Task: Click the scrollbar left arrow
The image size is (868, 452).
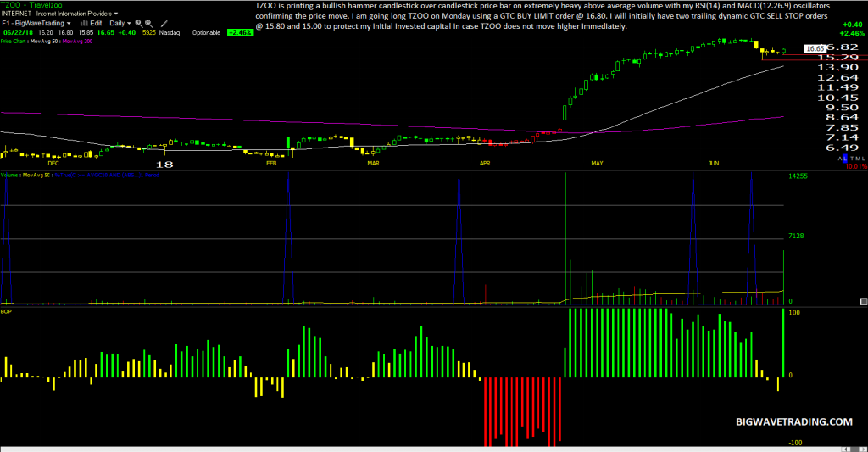Action: tap(846, 449)
